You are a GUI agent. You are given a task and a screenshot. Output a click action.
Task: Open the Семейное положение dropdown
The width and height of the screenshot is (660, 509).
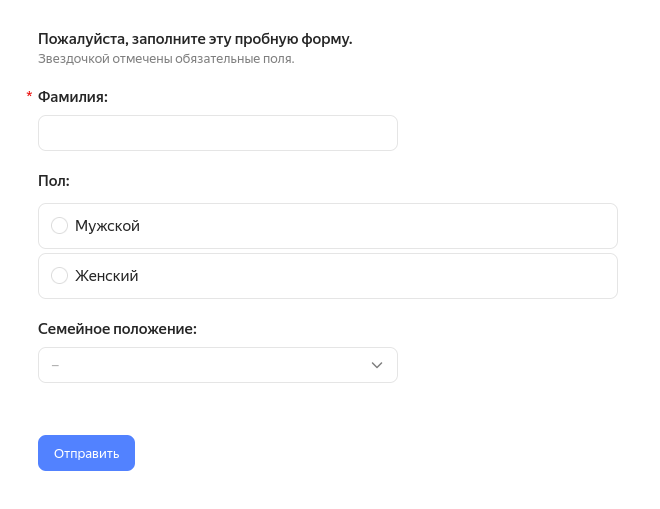point(217,365)
